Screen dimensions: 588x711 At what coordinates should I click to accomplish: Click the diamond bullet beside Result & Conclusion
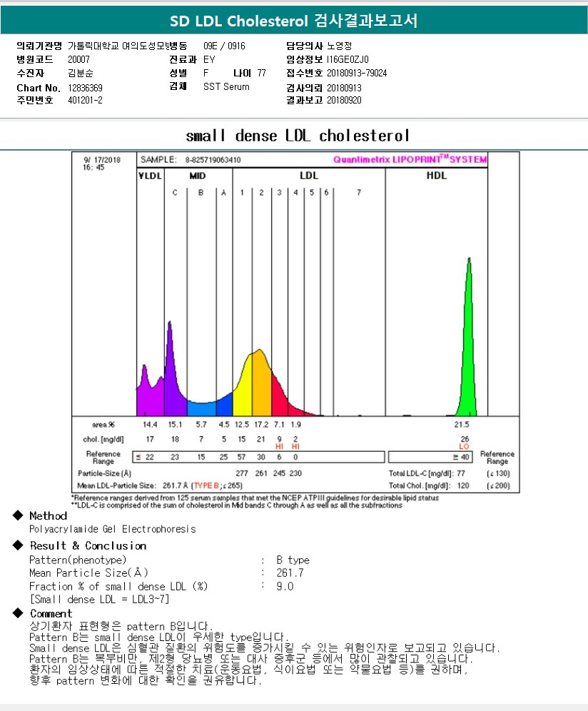point(17,545)
